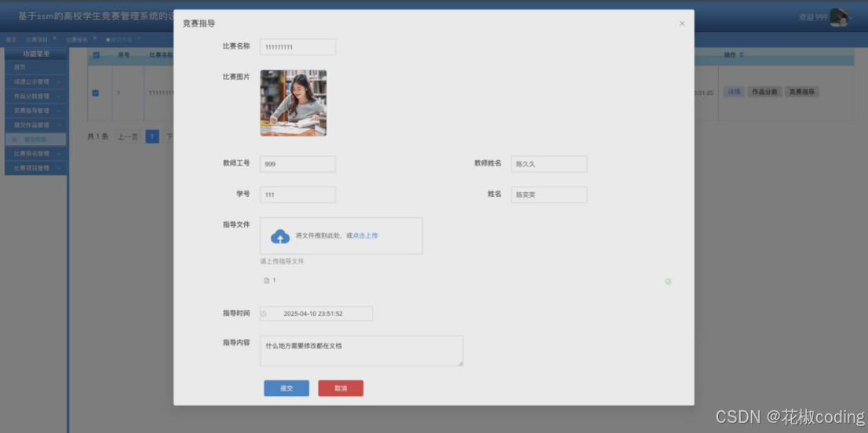The image size is (868, 433).
Task: Switch to the 比赛报名 tab
Action: (x=77, y=40)
